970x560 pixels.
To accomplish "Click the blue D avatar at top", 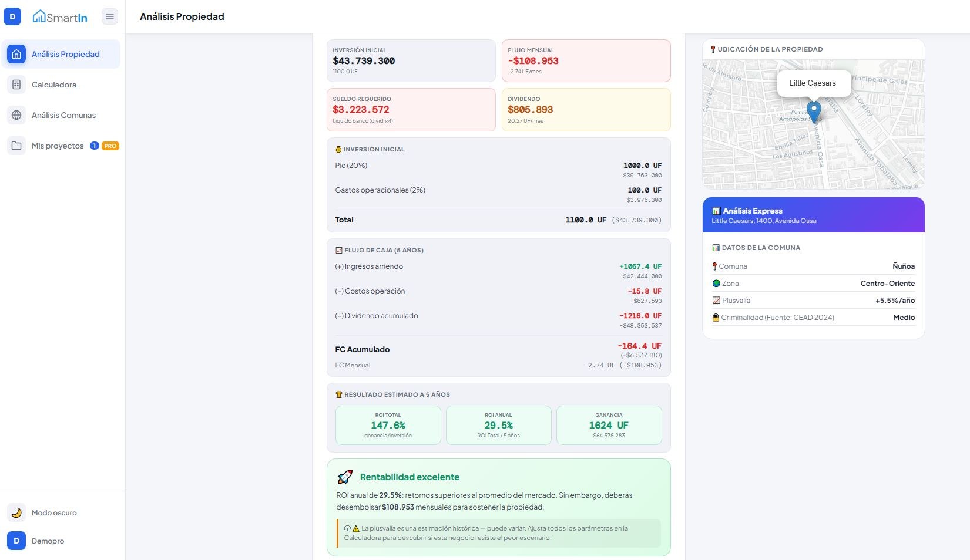I will pos(12,16).
